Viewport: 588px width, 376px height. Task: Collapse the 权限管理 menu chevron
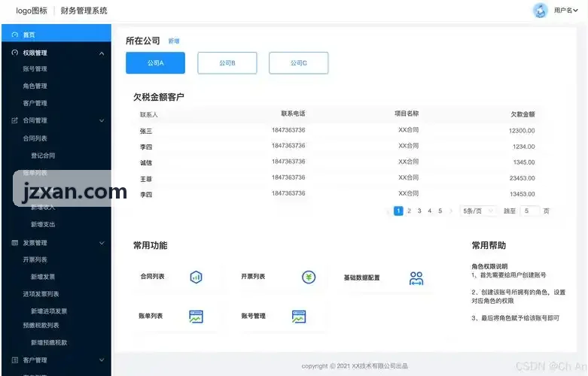pyautogui.click(x=102, y=53)
